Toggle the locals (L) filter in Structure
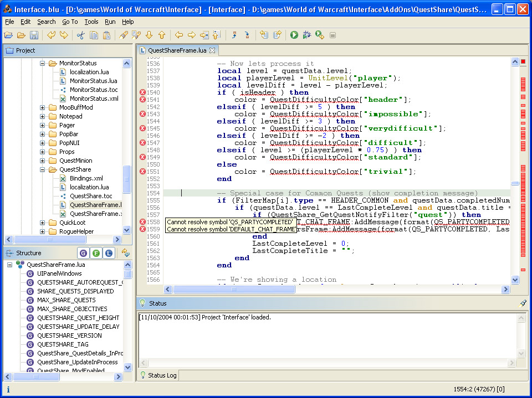The height and width of the screenshot is (398, 532). click(109, 253)
